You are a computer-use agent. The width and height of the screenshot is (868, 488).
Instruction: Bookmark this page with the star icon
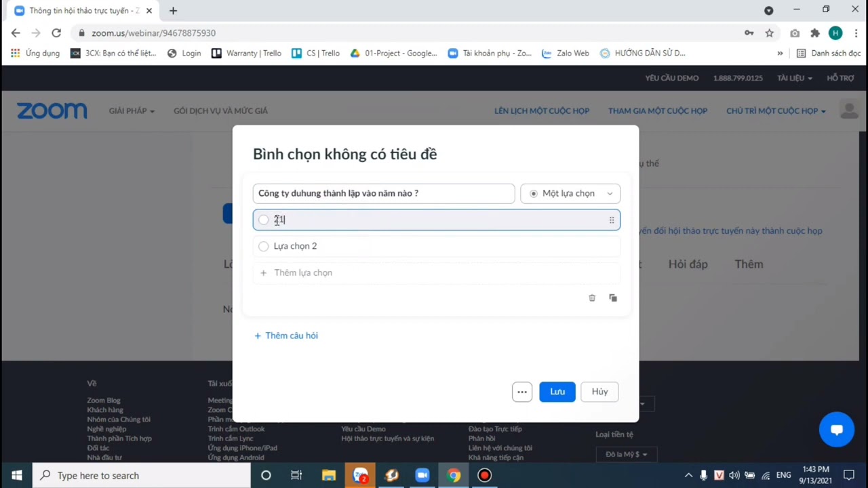point(770,33)
